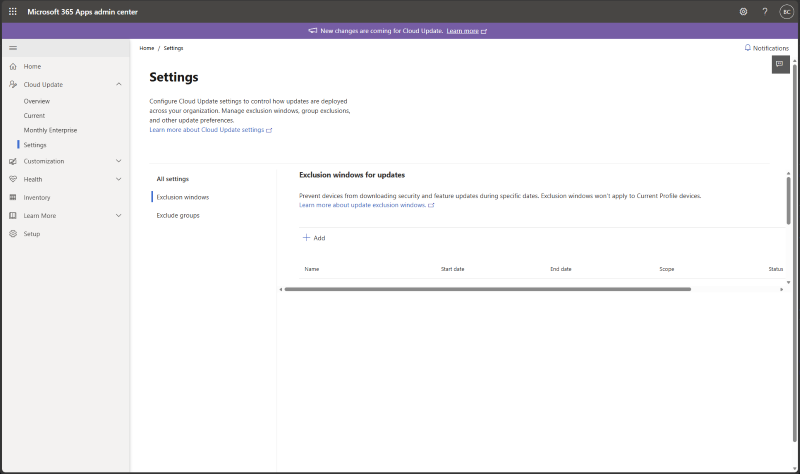Screen dimensions: 800x474
Task: Click the megaphone icon in banner
Action: (313, 31)
